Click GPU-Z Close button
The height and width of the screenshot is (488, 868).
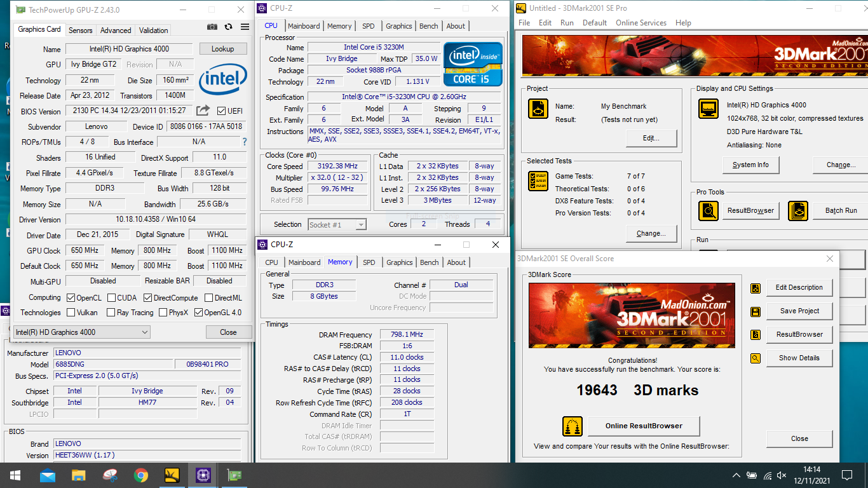tap(228, 332)
